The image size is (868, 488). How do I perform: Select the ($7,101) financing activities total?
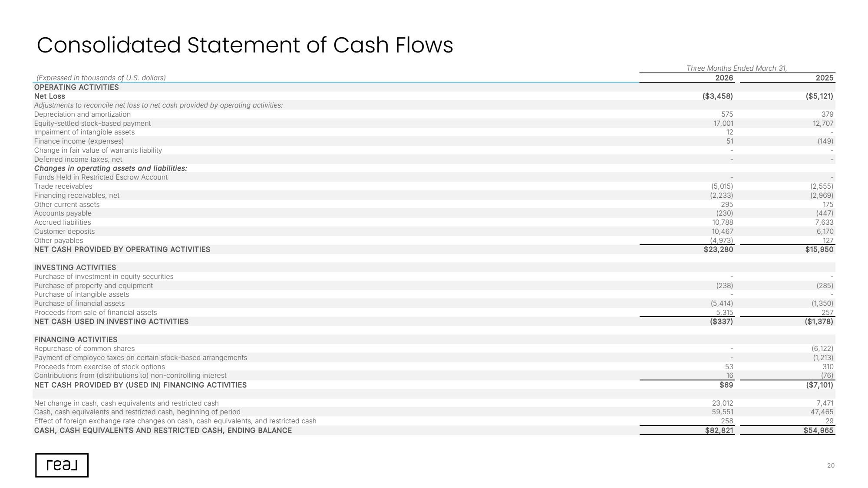pyautogui.click(x=819, y=385)
